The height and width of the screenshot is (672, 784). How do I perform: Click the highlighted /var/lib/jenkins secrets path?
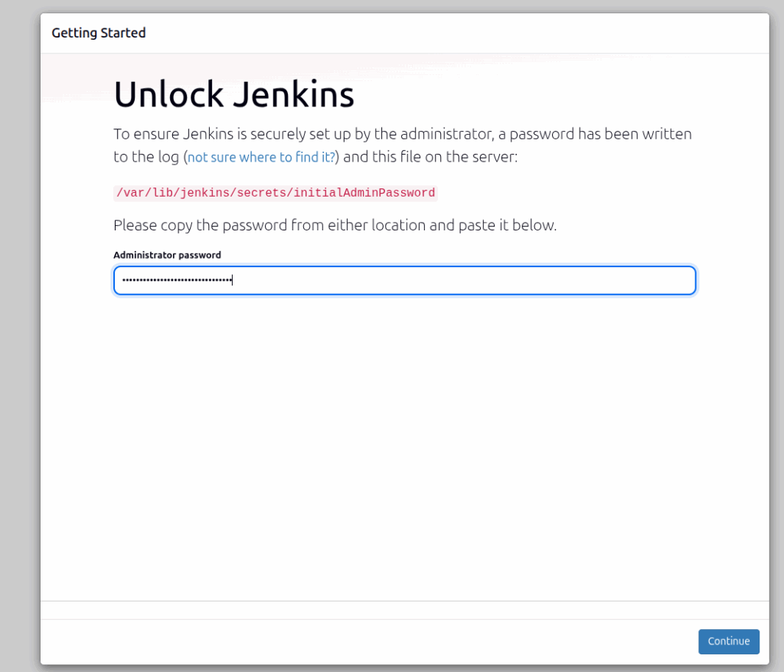pyautogui.click(x=275, y=192)
